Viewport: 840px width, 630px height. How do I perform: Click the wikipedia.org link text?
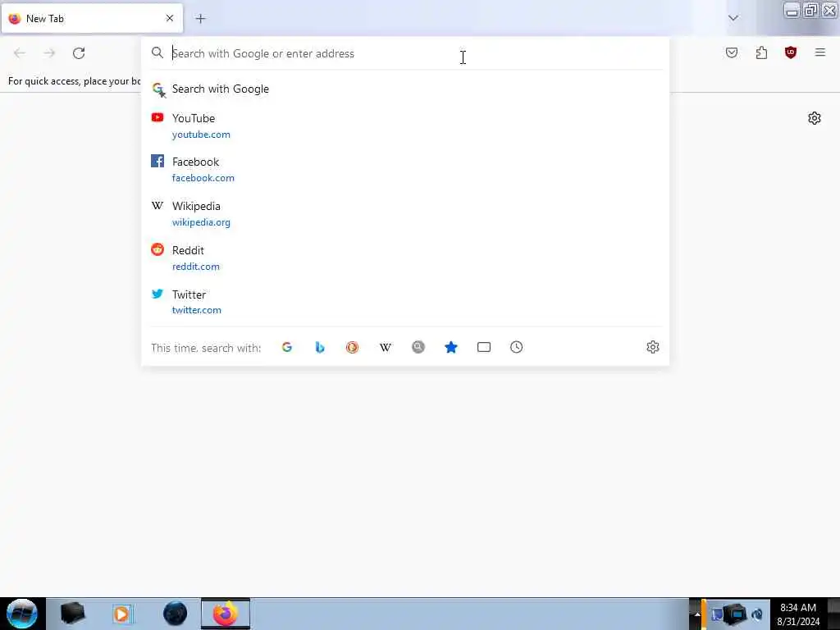(x=201, y=222)
